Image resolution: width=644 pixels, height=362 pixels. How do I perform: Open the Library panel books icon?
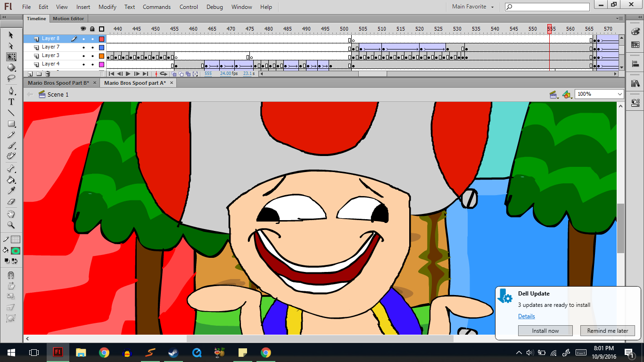point(635,83)
